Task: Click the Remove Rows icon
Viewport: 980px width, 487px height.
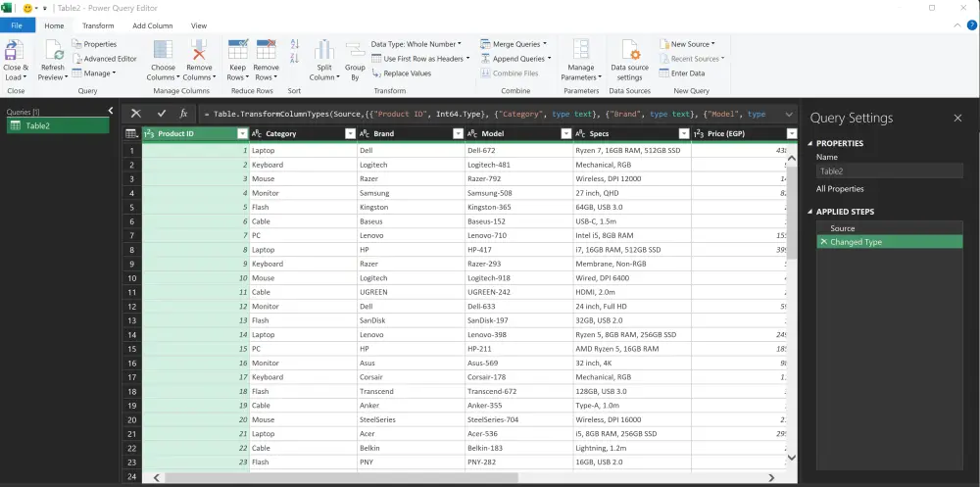Action: [267, 49]
